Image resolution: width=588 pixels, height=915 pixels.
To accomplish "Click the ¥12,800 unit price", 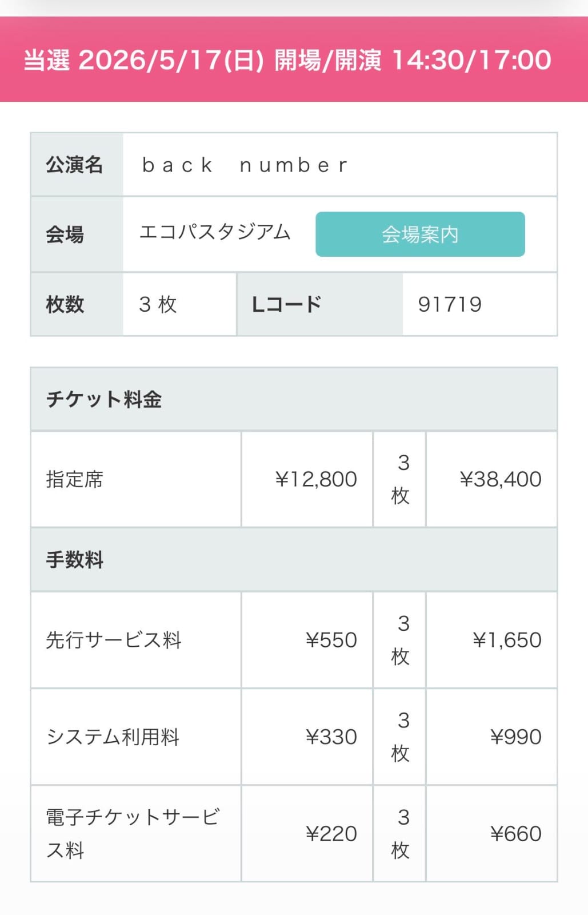I will coord(315,479).
